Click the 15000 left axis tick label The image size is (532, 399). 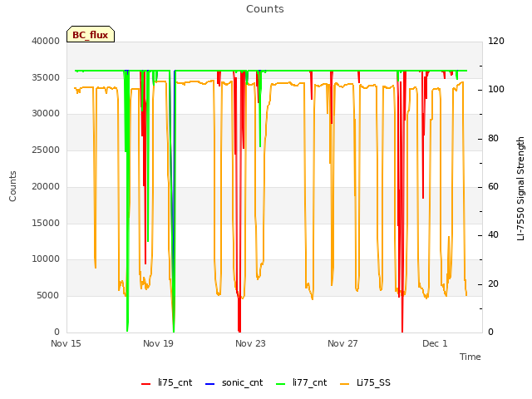point(46,224)
